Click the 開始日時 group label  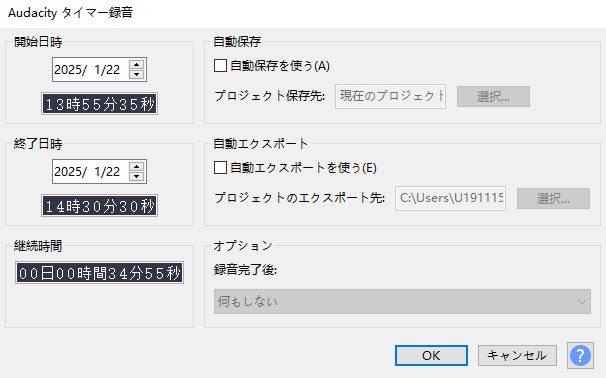pyautogui.click(x=38, y=42)
